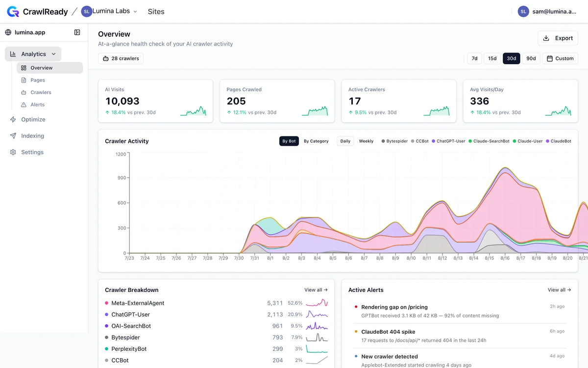This screenshot has width=588, height=368.
Task: Click the Indexing paper plane icon
Action: pyautogui.click(x=13, y=136)
